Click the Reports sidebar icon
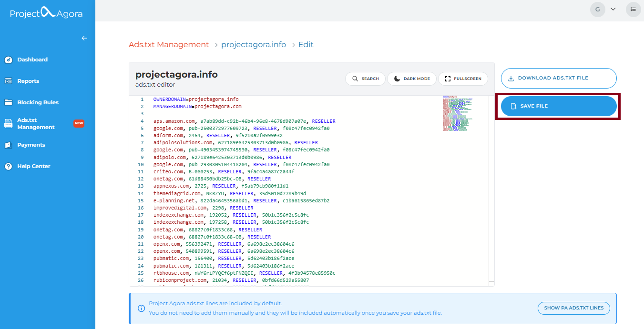This screenshot has width=644, height=329. pos(8,81)
